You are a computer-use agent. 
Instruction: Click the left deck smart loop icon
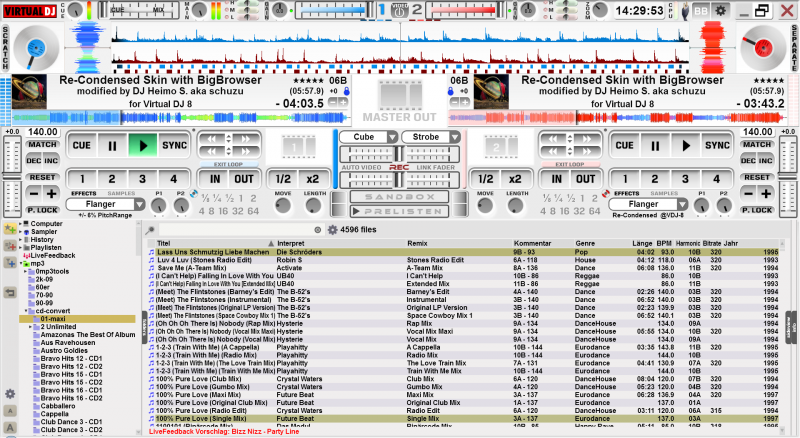click(193, 194)
